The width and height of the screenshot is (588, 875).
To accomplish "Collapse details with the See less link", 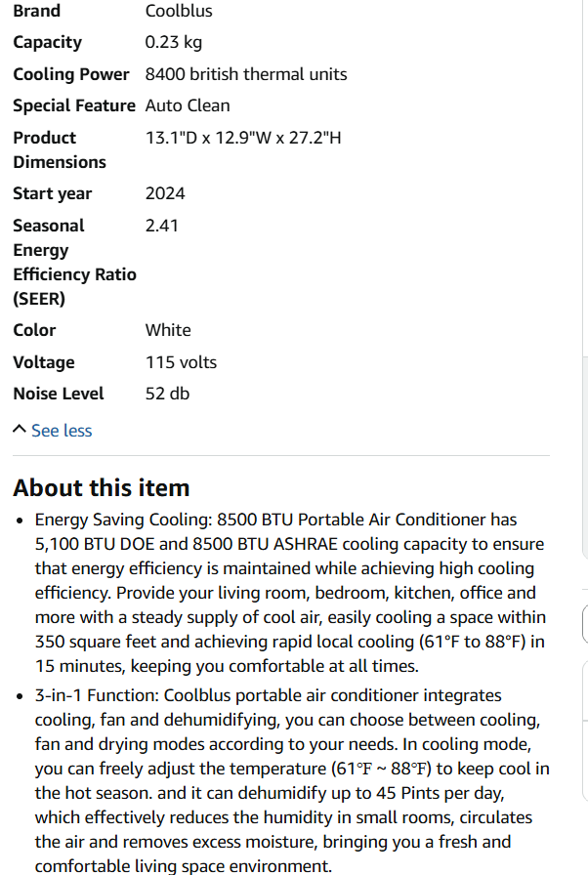I will coord(62,431).
